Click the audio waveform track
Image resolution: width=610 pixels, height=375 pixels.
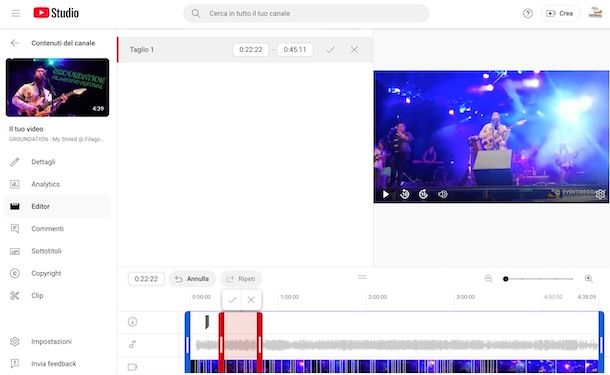tap(394, 345)
